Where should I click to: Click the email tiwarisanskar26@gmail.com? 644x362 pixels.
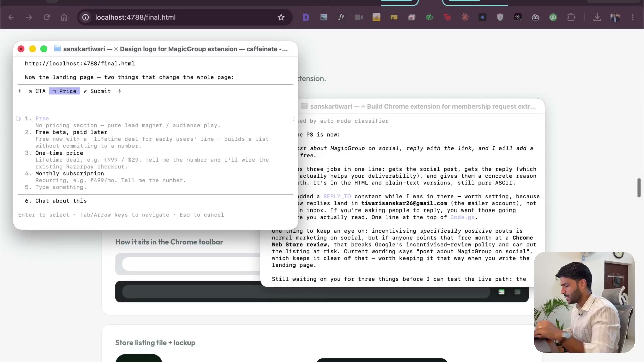pyautogui.click(x=404, y=203)
